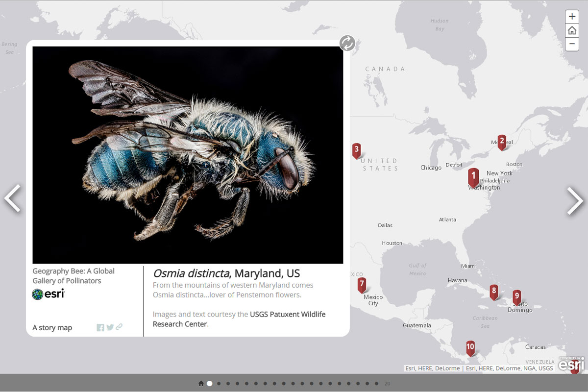This screenshot has height=392, width=588.
Task: Open marker 7 near Mexico City
Action: point(362,284)
